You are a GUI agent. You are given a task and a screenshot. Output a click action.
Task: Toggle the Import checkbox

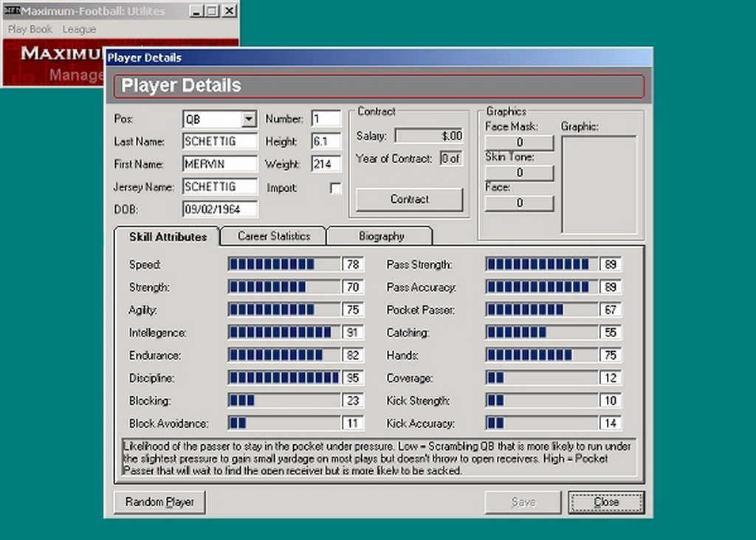point(335,188)
